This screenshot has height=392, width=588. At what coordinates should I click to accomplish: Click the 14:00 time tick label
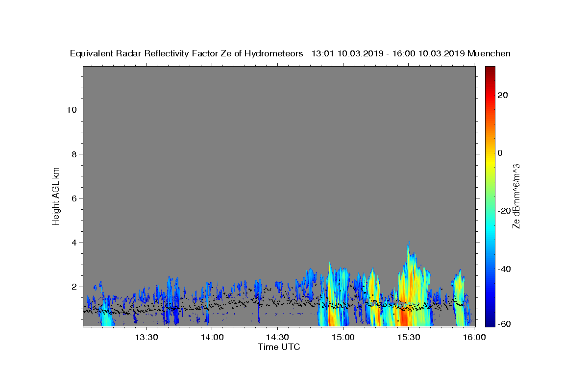coord(212,337)
